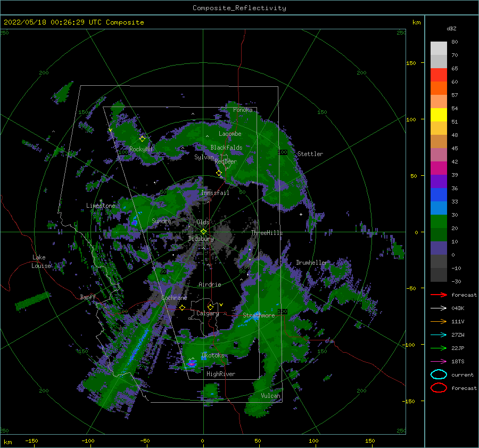
Task: Click the 80 dBZ legend value
Action: 455,42
